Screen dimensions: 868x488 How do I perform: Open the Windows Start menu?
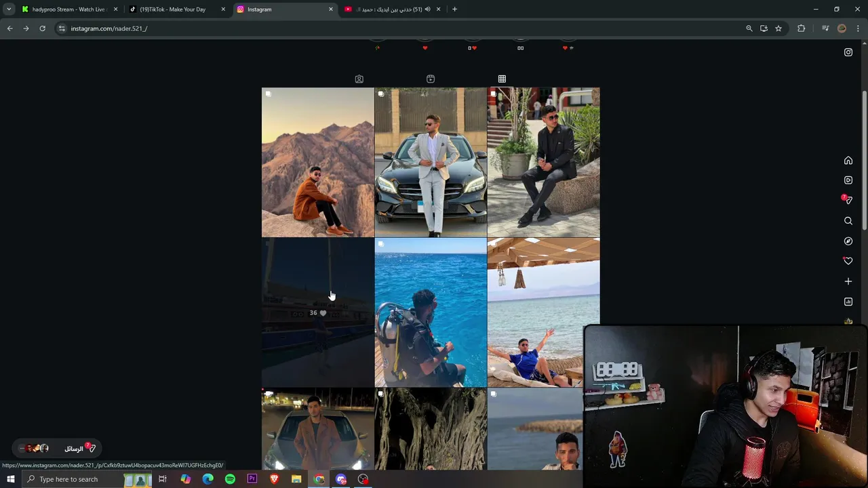click(11, 479)
